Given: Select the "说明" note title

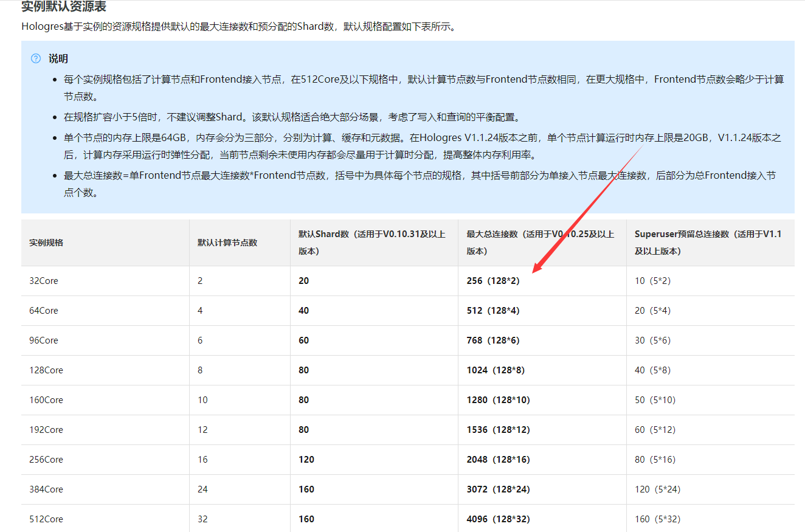Looking at the screenshot, I should [58, 58].
